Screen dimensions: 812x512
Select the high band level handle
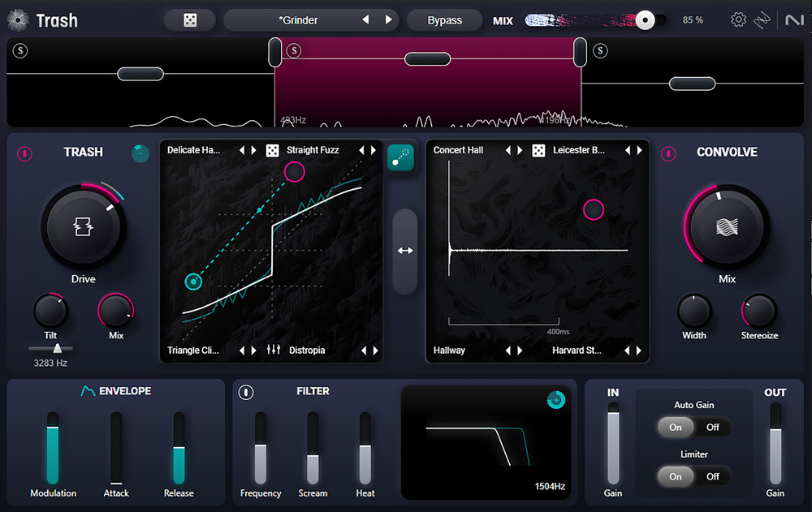(692, 84)
